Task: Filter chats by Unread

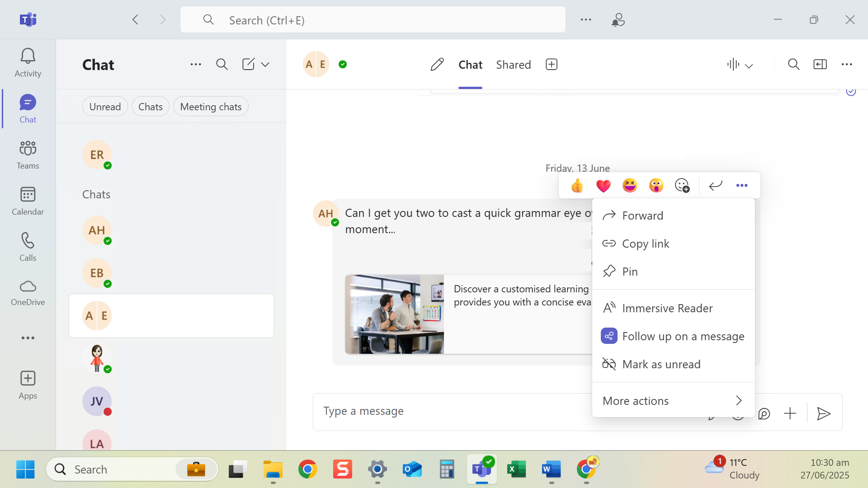Action: 105,107
